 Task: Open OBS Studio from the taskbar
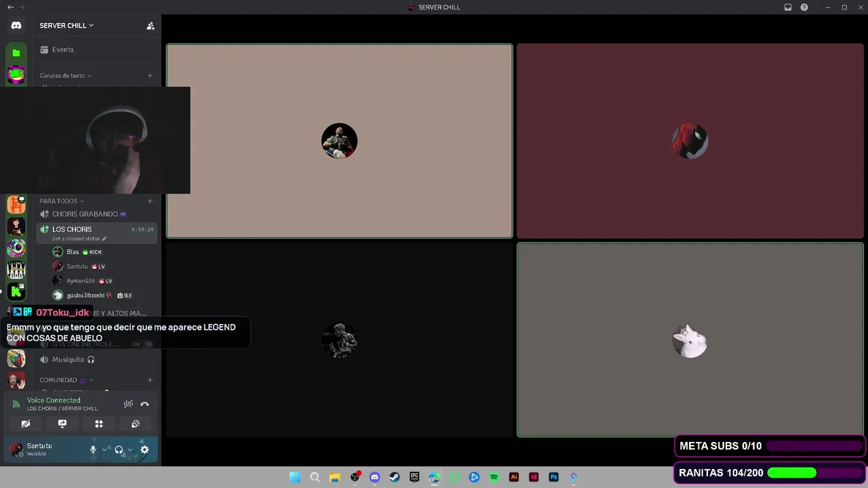(x=355, y=477)
